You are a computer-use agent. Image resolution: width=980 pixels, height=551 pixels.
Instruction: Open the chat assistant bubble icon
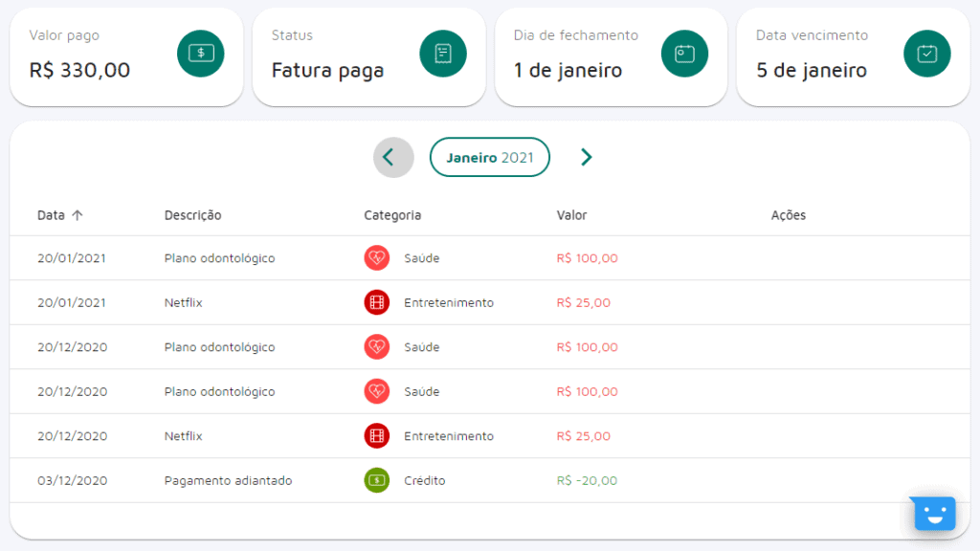tap(934, 514)
